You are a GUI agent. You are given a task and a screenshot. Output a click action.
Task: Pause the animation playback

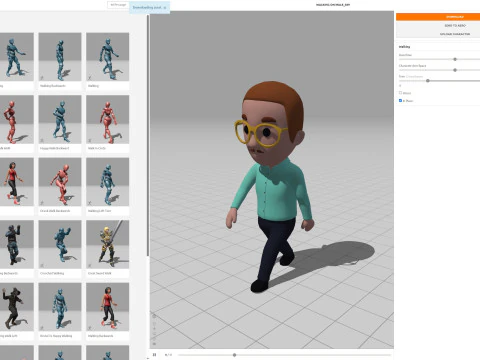pos(154,355)
